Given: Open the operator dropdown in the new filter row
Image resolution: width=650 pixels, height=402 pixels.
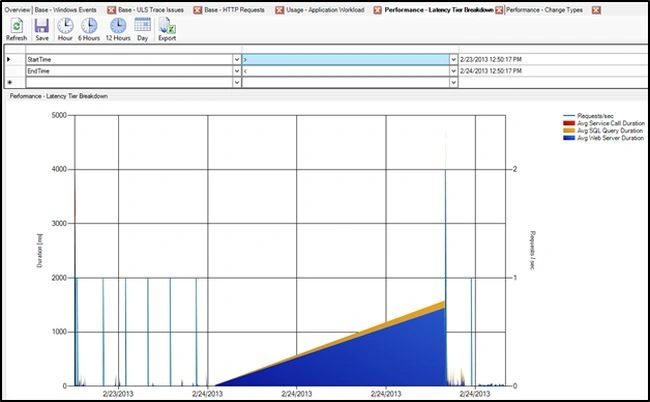Looking at the screenshot, I should [x=453, y=82].
